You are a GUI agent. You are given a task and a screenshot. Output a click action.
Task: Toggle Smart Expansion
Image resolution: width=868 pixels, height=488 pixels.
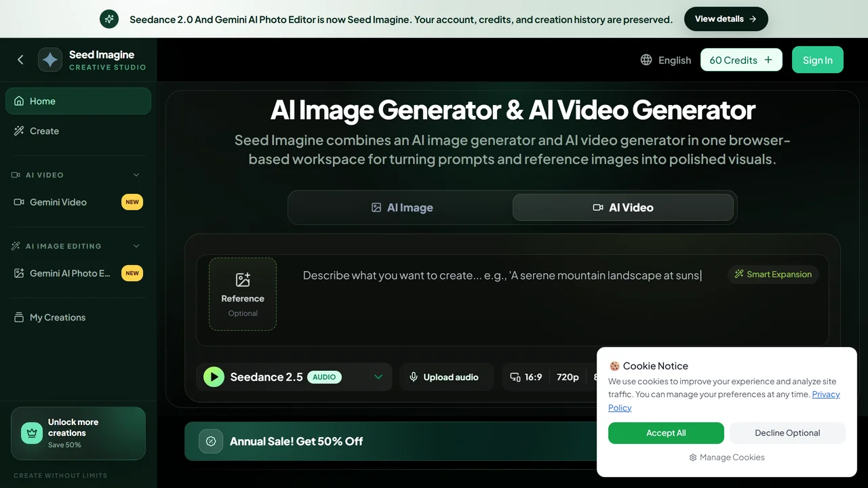pos(773,274)
